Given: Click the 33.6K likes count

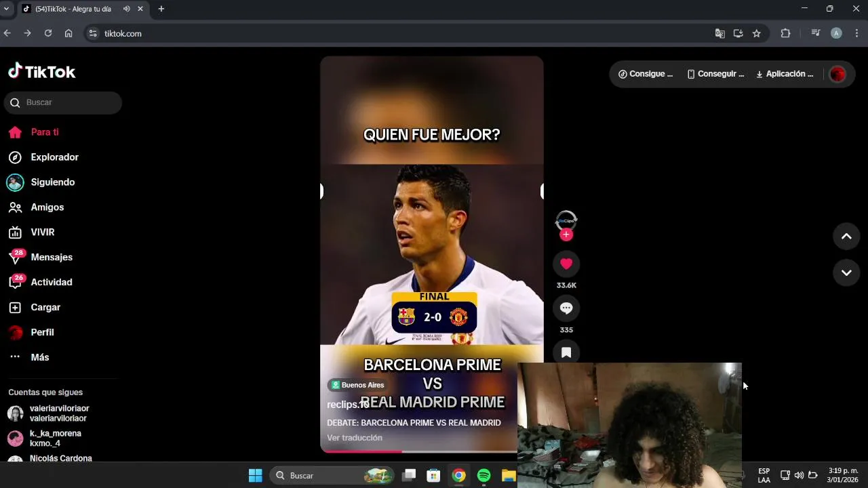Looking at the screenshot, I should click(x=566, y=285).
